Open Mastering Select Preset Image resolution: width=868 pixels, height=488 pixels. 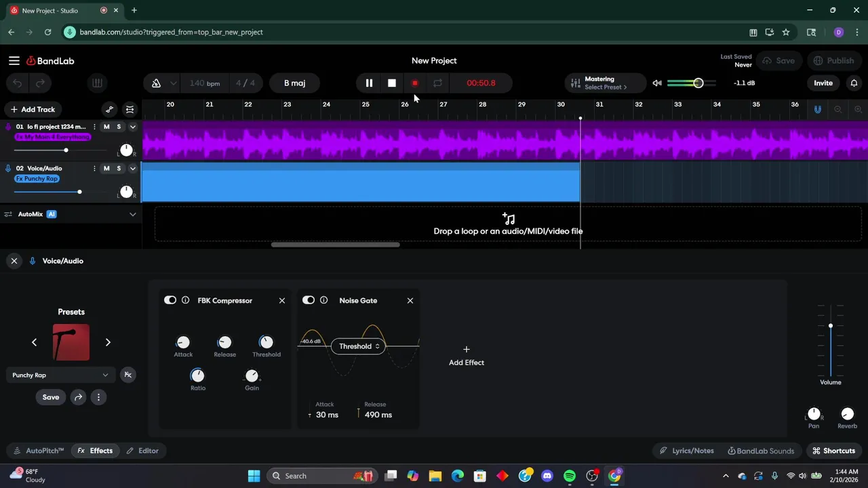(x=605, y=83)
